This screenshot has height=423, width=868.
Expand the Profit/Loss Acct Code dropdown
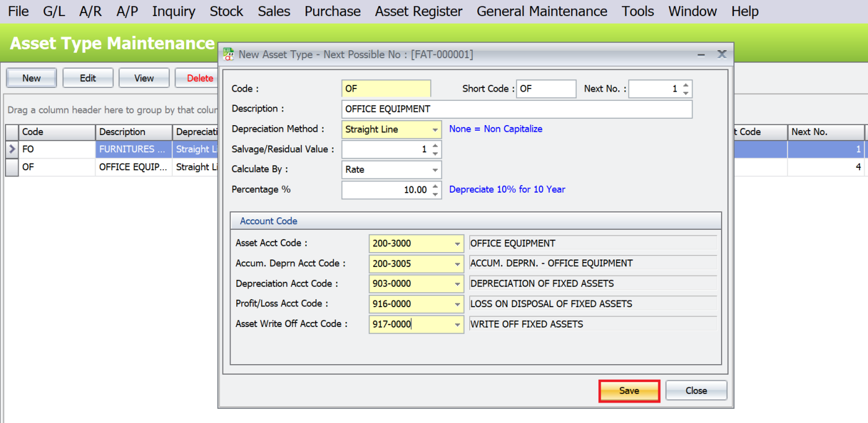coord(458,304)
